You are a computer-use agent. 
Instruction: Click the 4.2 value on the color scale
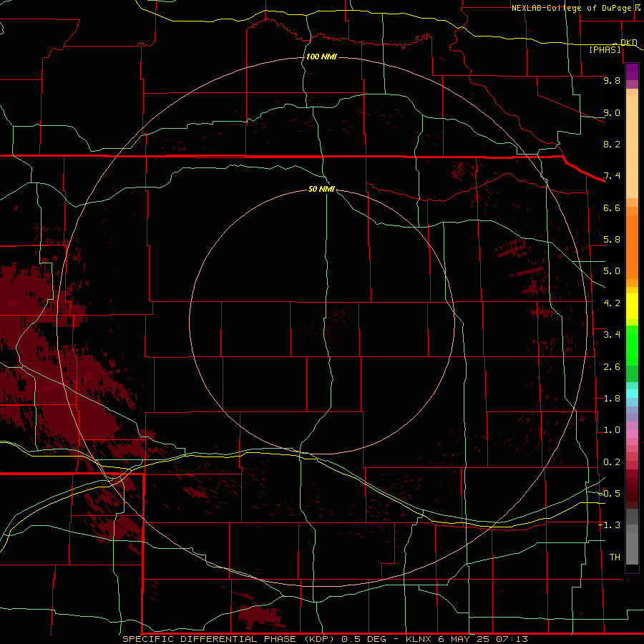612,303
